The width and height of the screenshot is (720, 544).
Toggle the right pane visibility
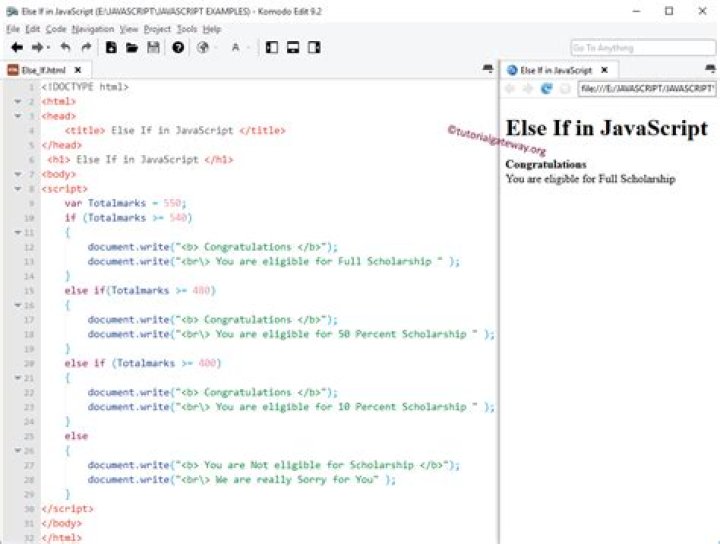314,47
